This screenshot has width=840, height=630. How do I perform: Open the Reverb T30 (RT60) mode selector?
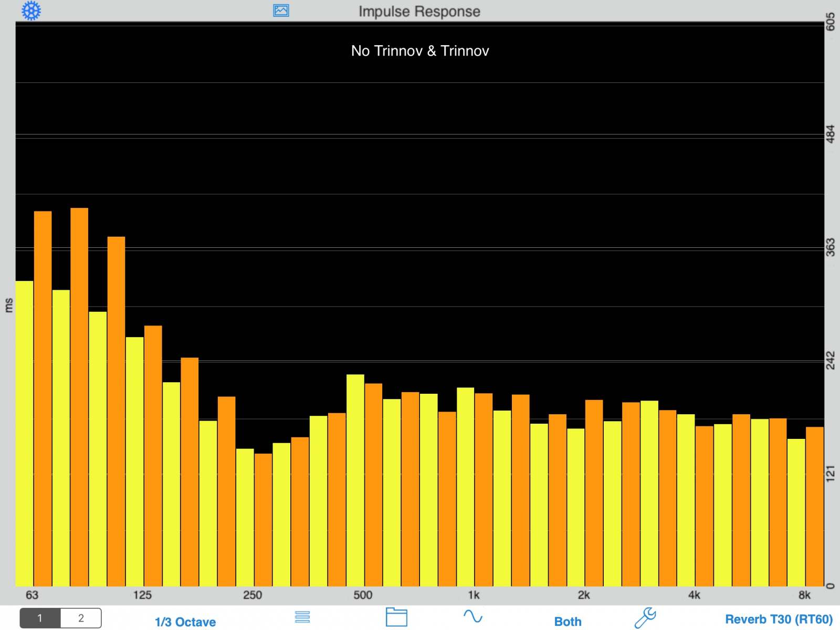pos(779,619)
